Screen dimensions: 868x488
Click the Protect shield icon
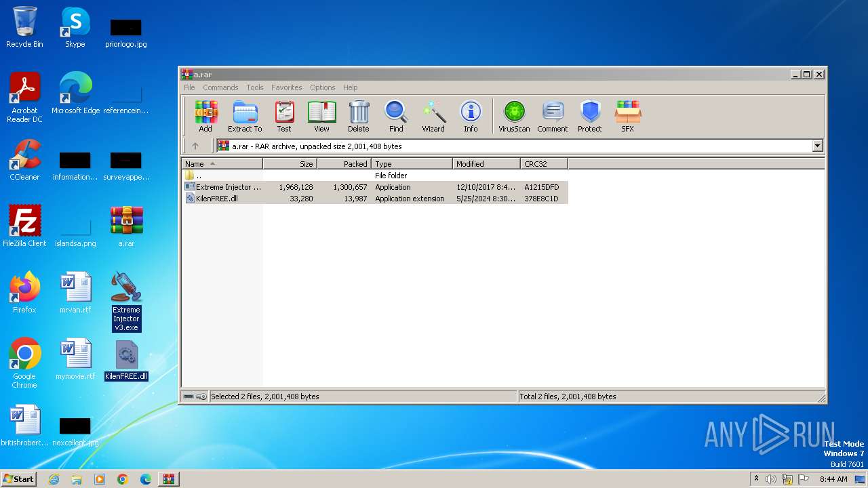[590, 117]
